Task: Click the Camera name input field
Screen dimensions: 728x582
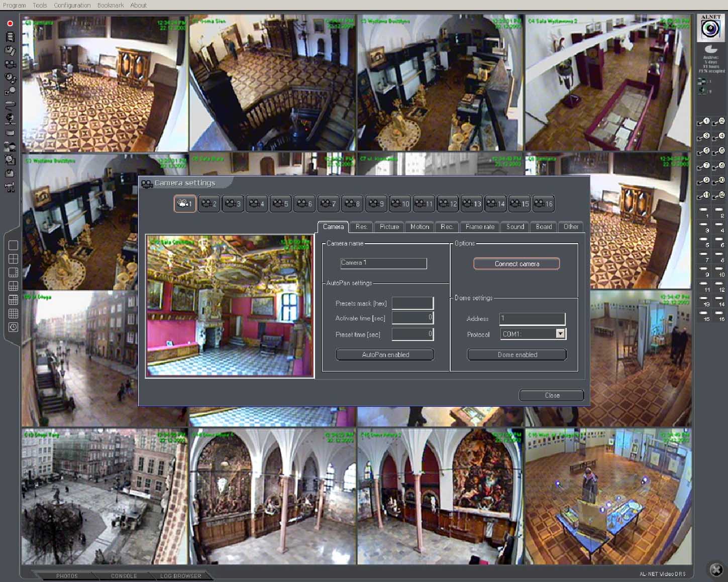Action: [x=383, y=263]
